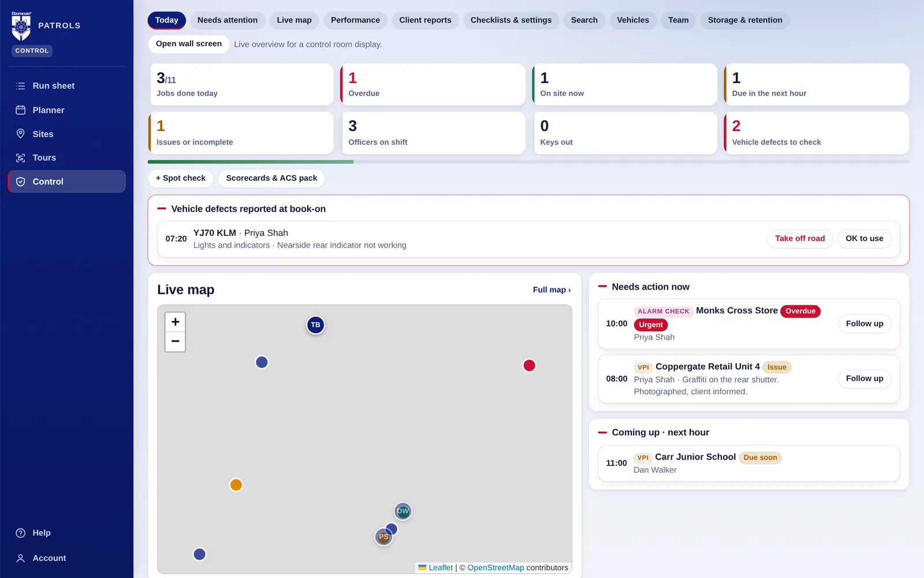Click the red site marker on map

[529, 365]
